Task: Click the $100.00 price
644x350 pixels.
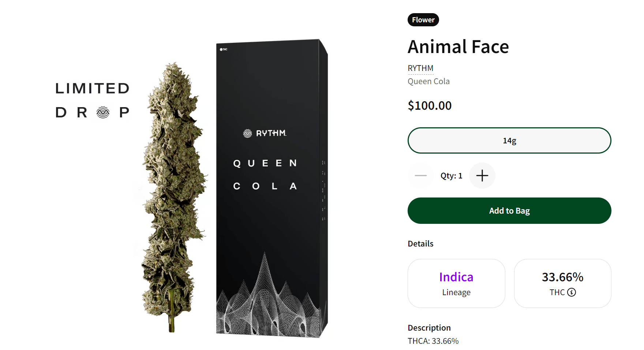Action: tap(430, 106)
